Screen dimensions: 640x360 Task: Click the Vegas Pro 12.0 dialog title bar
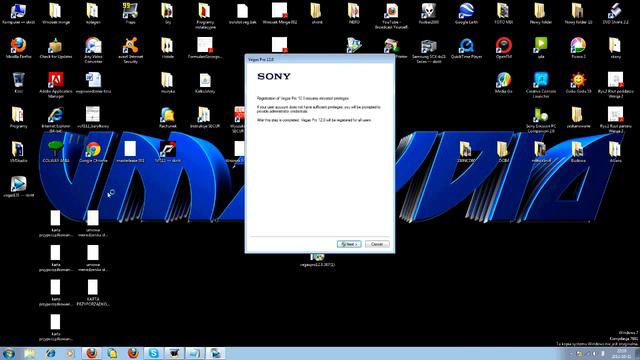pos(320,59)
